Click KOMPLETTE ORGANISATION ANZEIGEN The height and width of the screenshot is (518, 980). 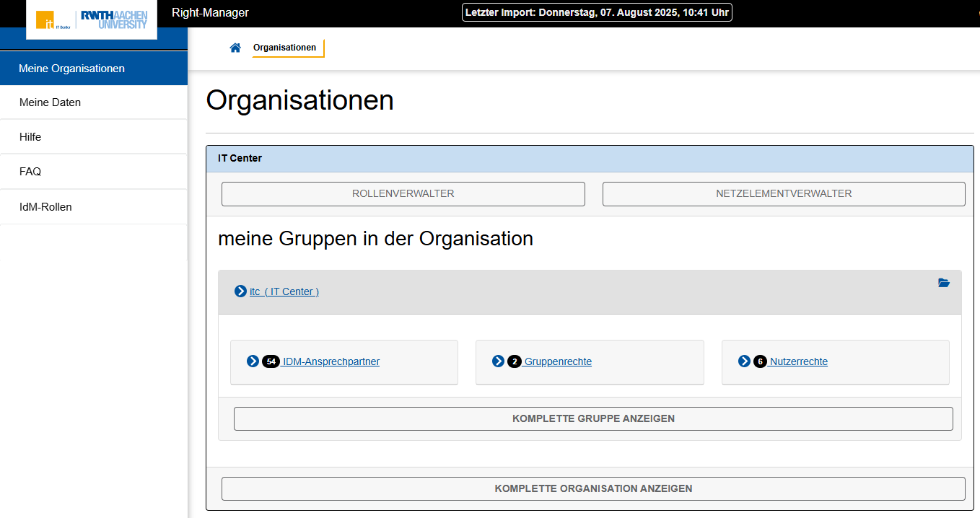coord(593,488)
